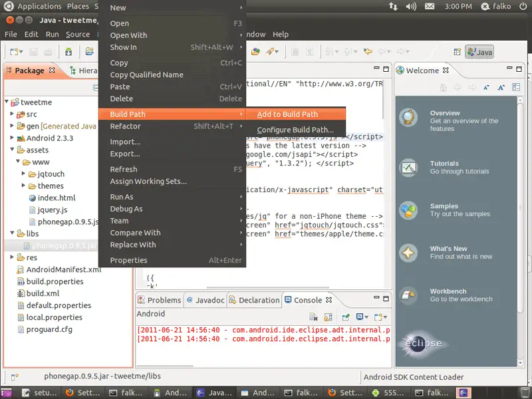Click the network connection tray icon
This screenshot has width=532, height=399.
[393, 6]
